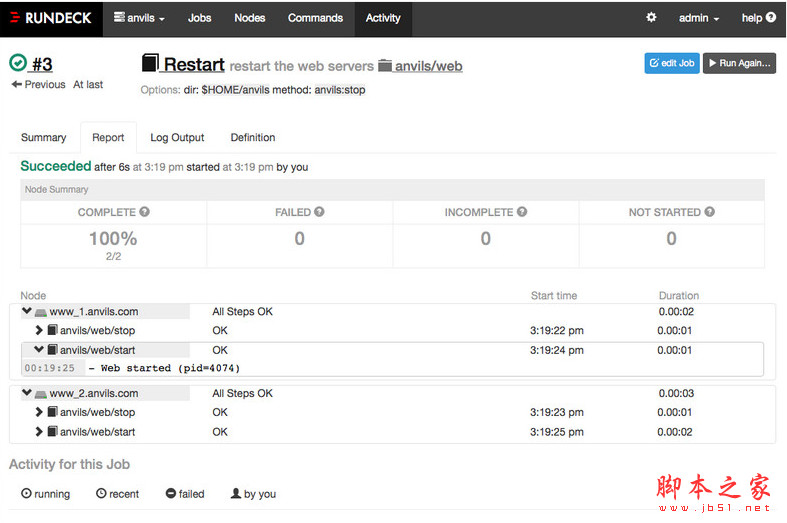The width and height of the screenshot is (787, 523).
Task: Filter activity by failed
Action: [185, 494]
